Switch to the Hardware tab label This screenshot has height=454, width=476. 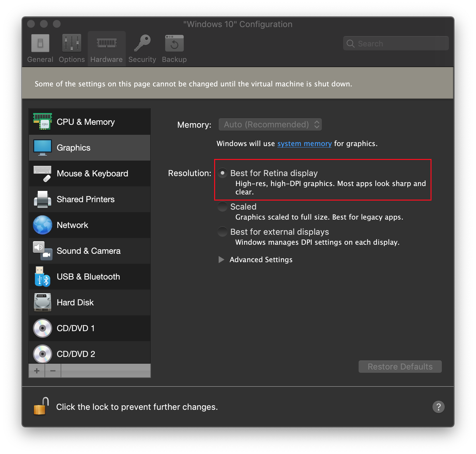coord(106,60)
